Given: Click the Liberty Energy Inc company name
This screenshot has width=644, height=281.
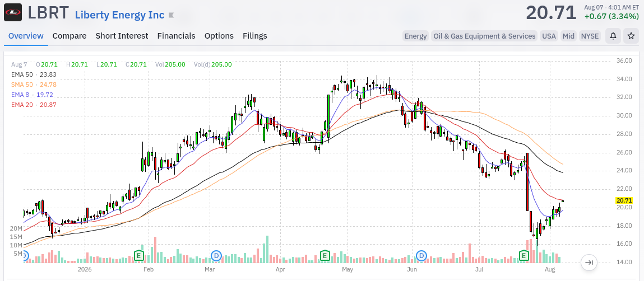Looking at the screenshot, I should coord(119,15).
